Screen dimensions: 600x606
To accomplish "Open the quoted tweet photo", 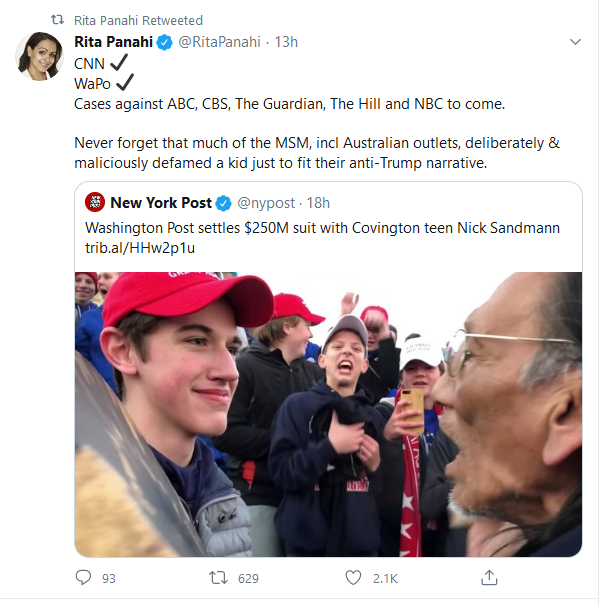I will 328,413.
